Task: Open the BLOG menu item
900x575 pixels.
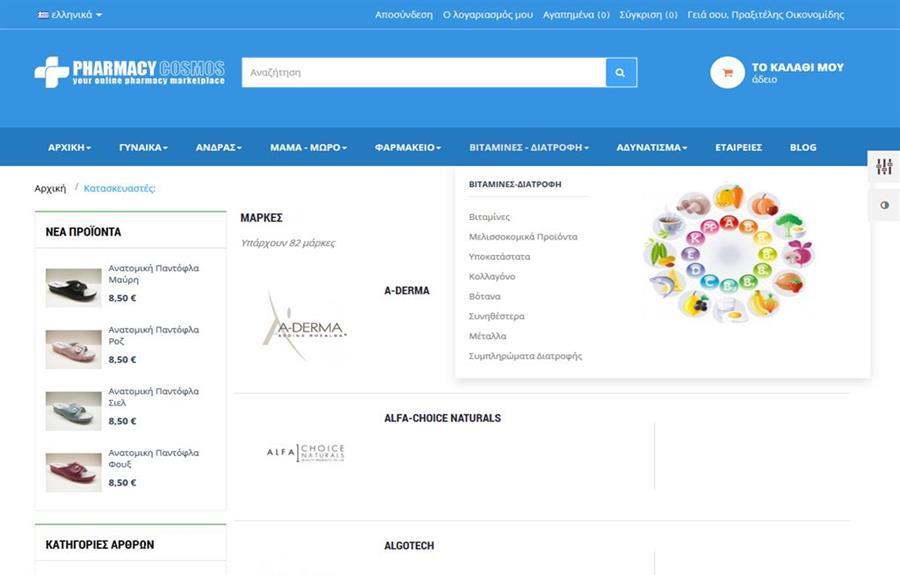Action: (803, 147)
